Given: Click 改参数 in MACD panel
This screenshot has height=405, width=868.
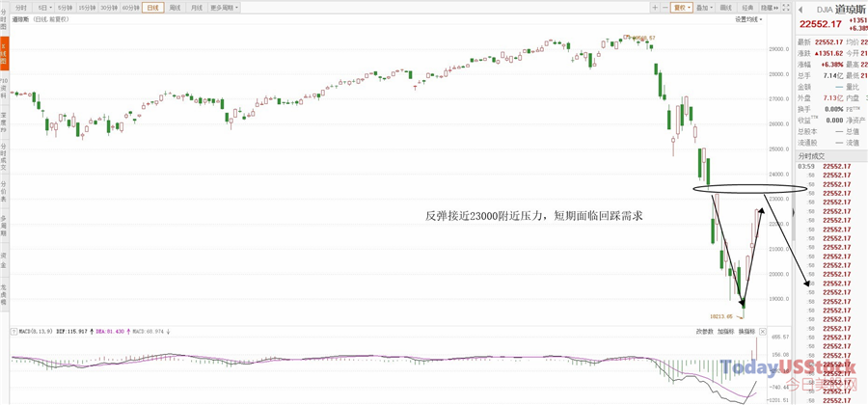Looking at the screenshot, I should pos(704,332).
